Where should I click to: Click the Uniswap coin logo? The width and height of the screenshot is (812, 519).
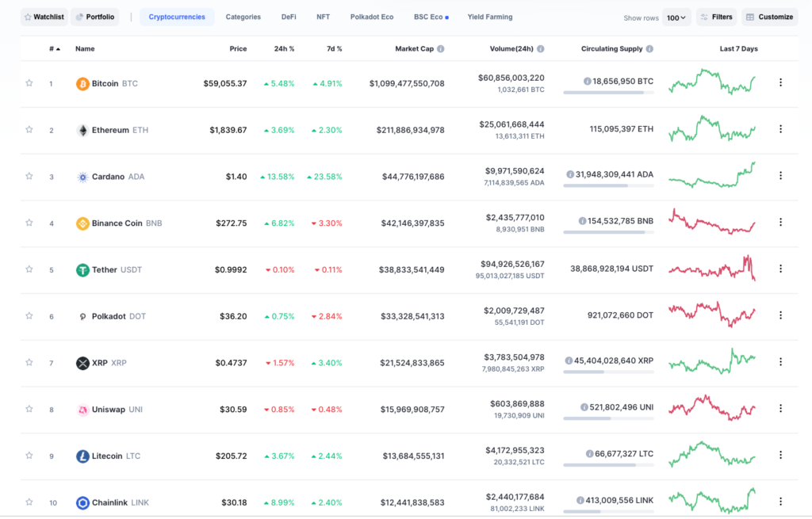point(82,410)
